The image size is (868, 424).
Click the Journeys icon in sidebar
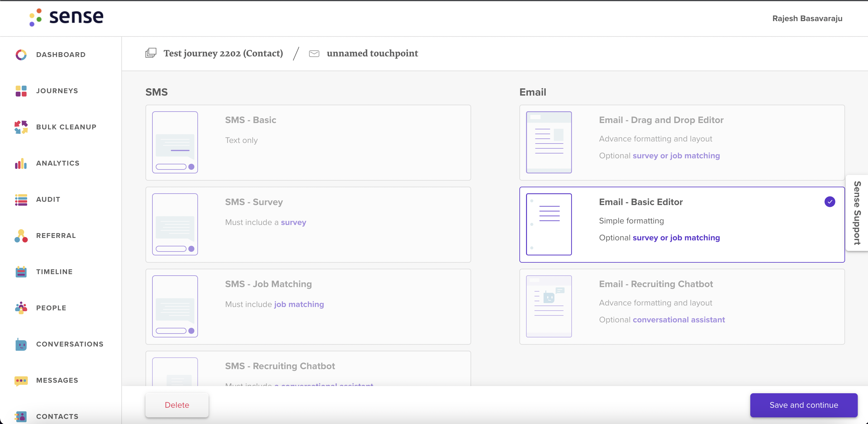pos(21,90)
